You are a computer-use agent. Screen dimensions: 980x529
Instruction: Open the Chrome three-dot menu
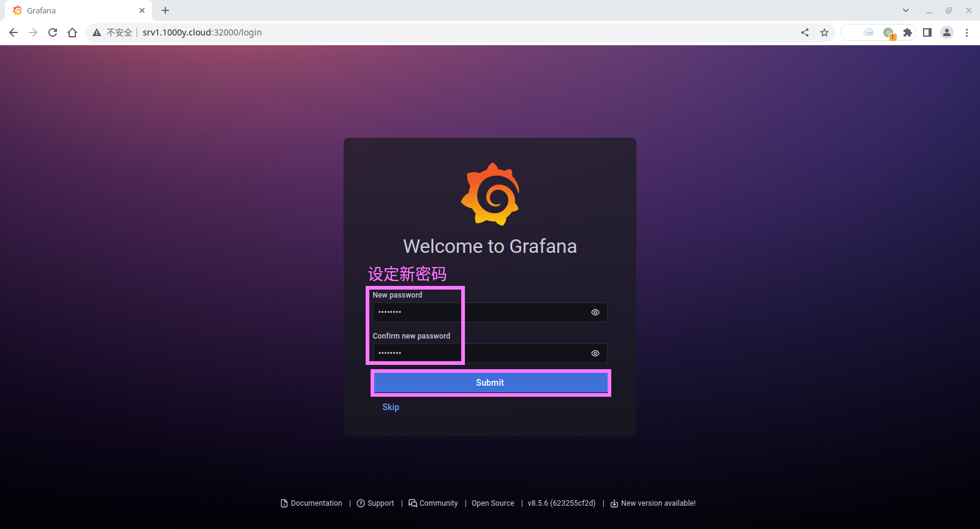(x=967, y=32)
